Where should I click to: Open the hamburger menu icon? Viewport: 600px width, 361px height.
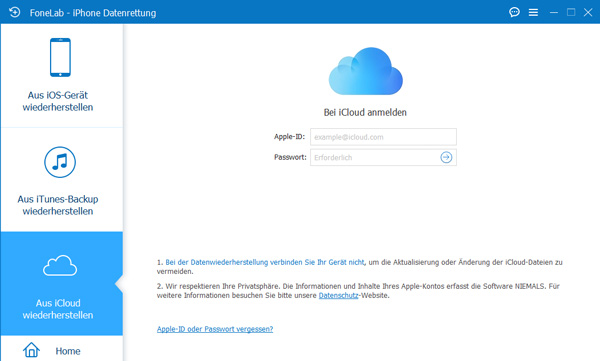[533, 13]
